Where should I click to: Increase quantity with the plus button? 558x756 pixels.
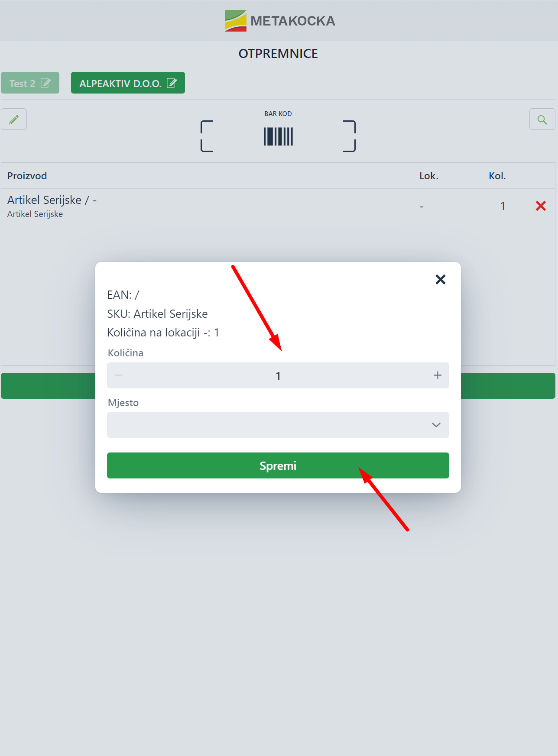(x=438, y=375)
